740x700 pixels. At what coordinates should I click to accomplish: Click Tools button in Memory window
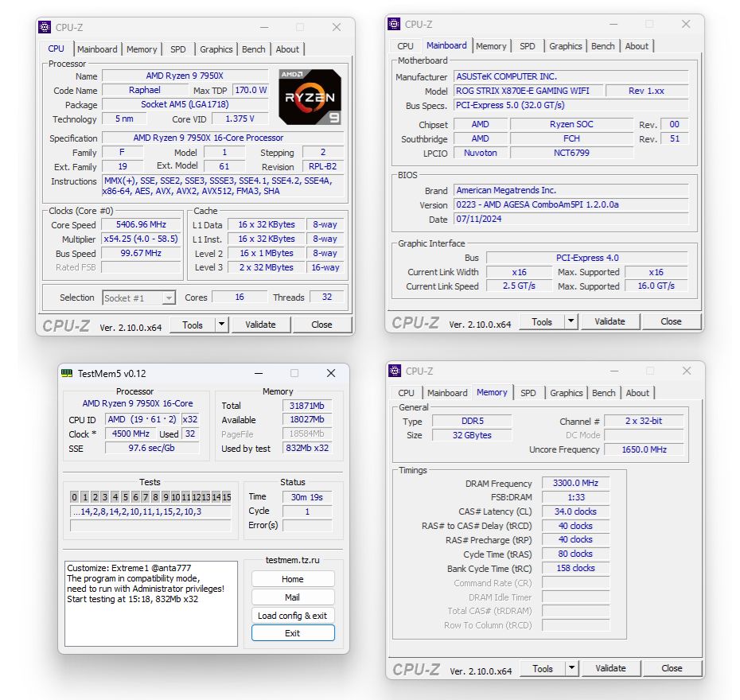[542, 668]
